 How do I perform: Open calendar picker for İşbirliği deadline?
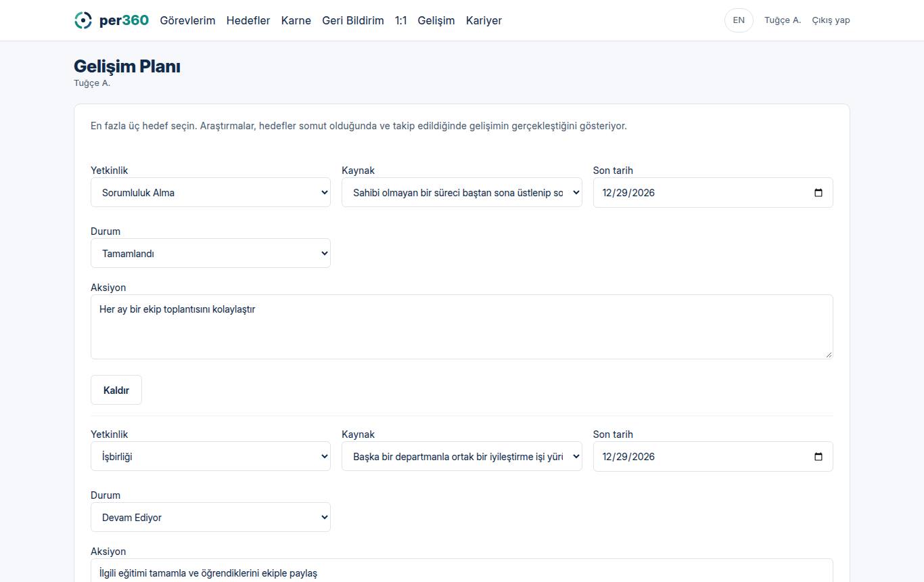(x=818, y=457)
